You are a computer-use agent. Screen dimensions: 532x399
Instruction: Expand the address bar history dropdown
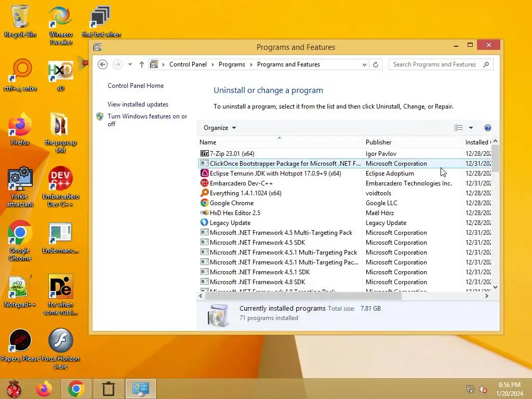364,64
